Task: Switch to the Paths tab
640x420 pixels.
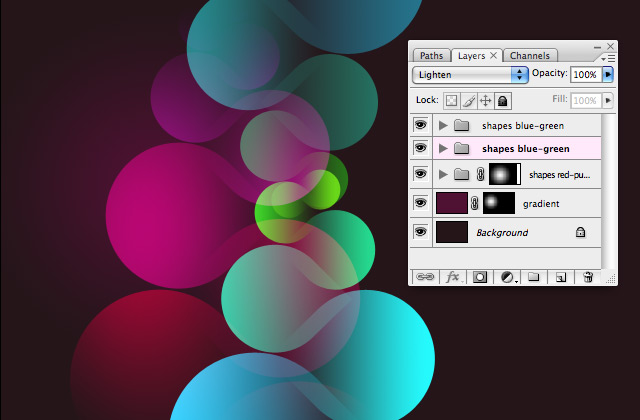Action: [x=431, y=56]
